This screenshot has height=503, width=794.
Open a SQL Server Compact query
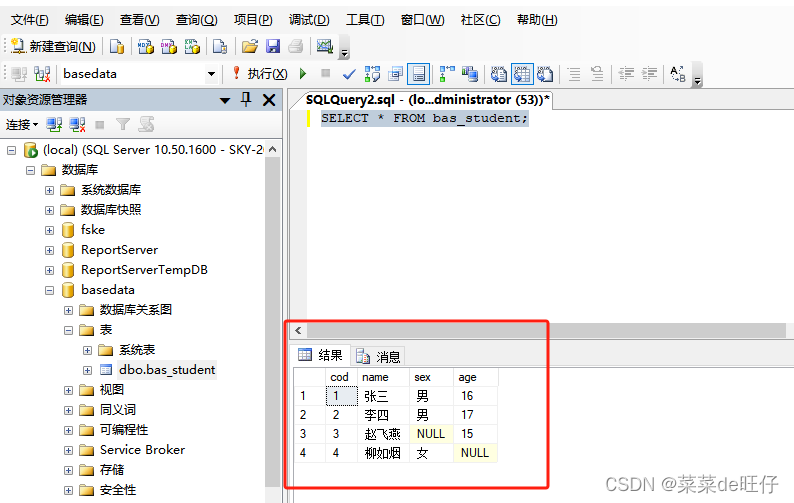(x=220, y=47)
